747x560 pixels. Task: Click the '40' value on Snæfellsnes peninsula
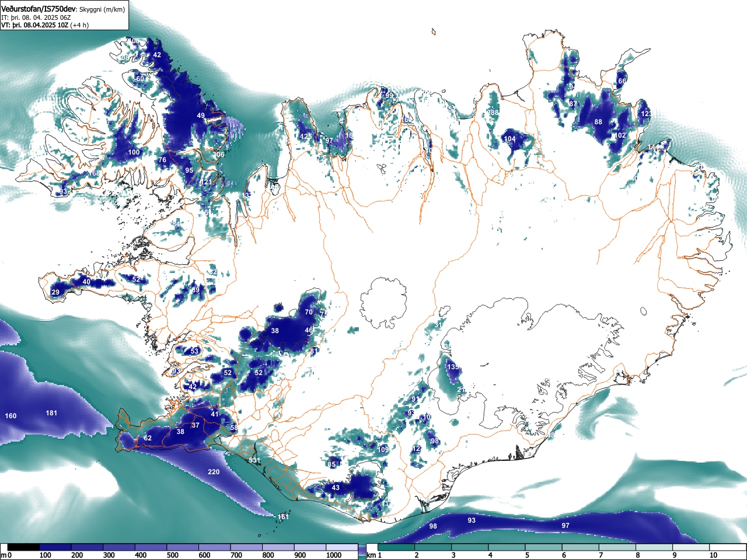click(86, 282)
